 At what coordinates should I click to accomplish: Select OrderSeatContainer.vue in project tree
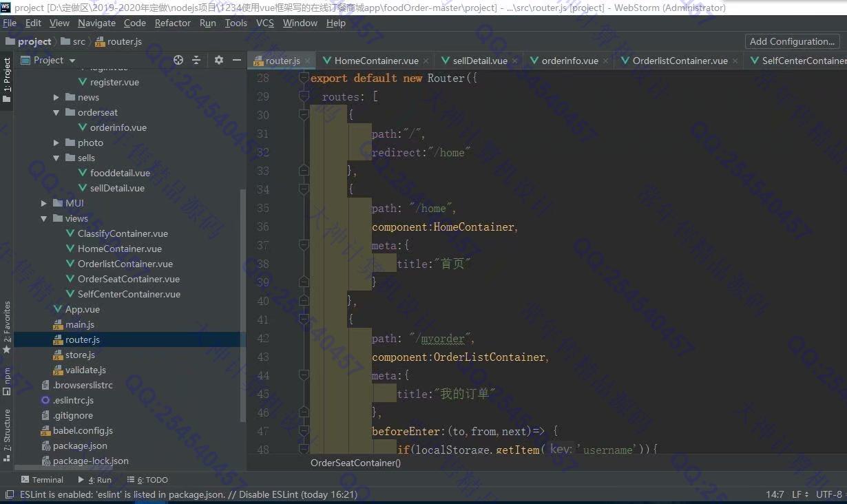pyautogui.click(x=129, y=279)
